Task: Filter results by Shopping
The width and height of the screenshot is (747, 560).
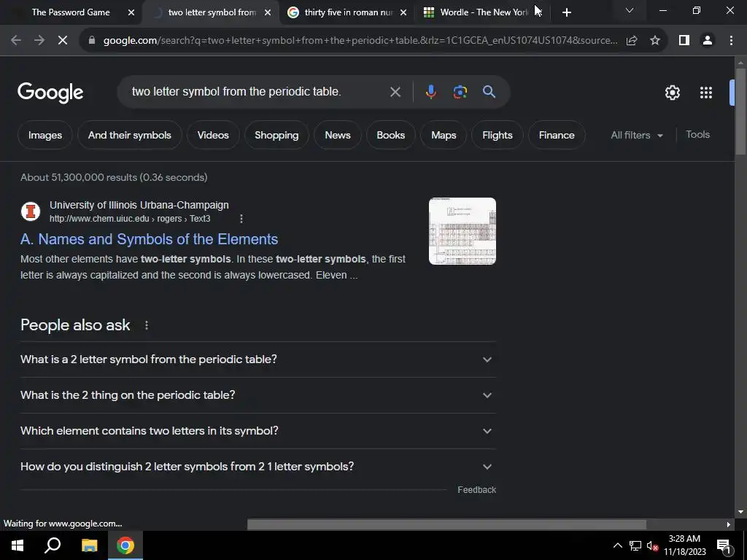Action: 276,135
